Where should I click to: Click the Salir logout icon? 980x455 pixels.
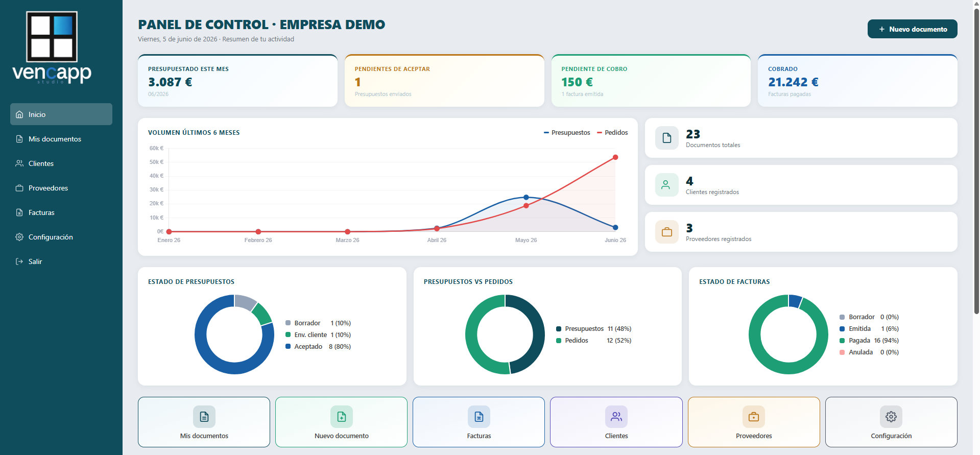(x=19, y=261)
